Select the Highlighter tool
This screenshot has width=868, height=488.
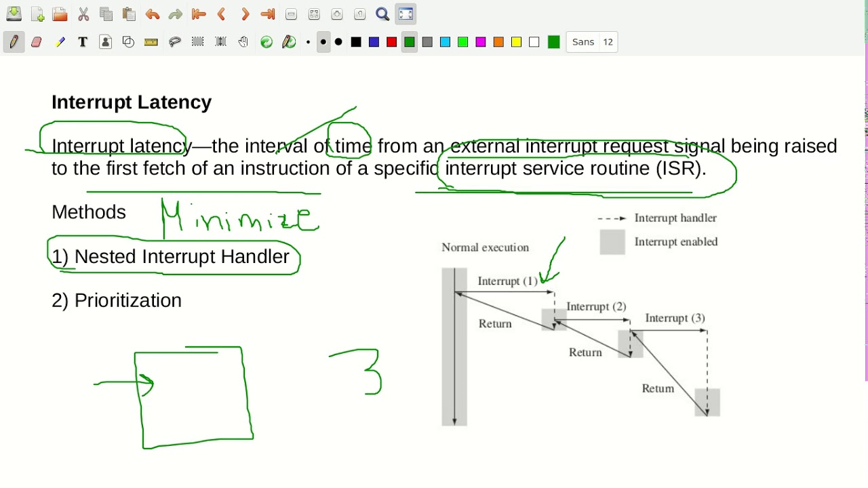point(60,42)
